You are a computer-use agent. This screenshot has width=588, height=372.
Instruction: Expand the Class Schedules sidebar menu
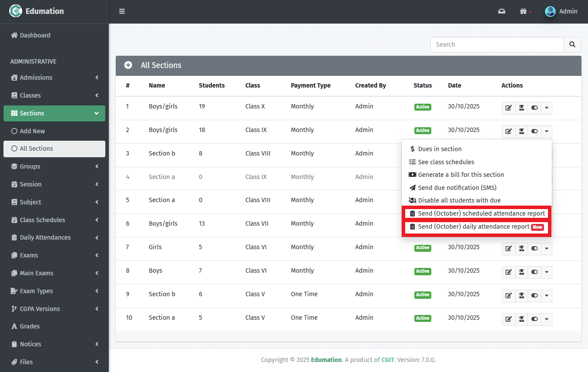[54, 220]
